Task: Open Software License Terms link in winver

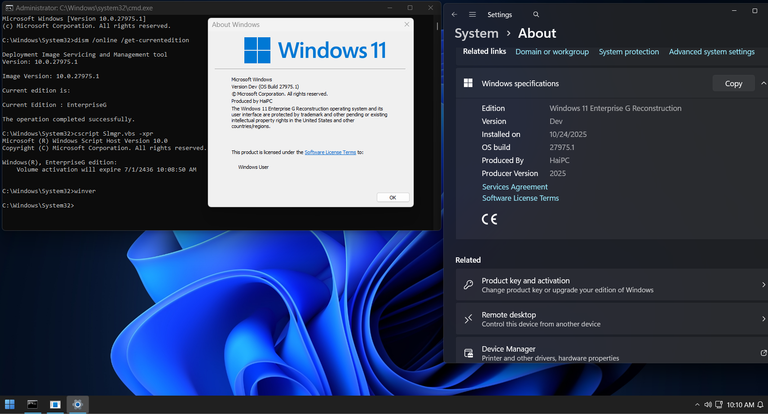Action: (330, 152)
